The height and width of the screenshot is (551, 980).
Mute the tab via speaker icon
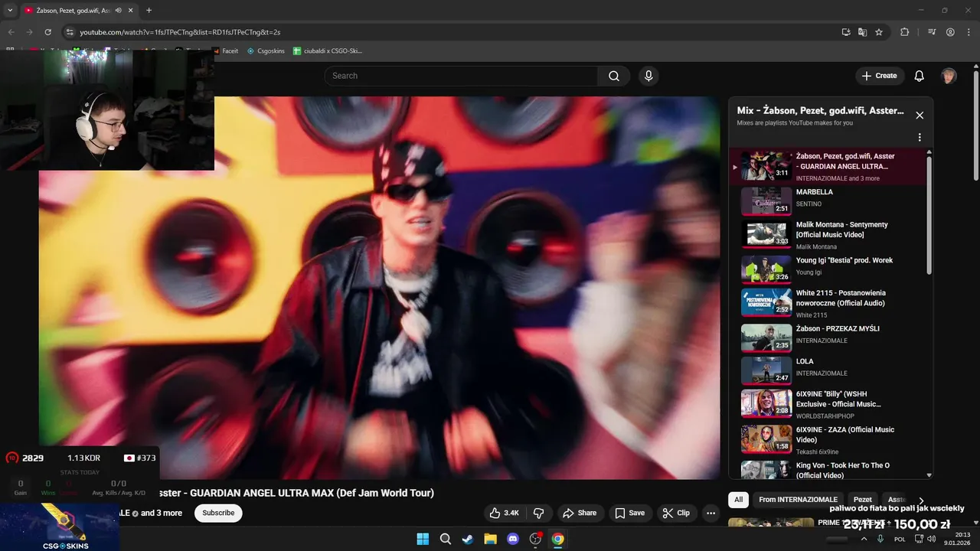(118, 11)
